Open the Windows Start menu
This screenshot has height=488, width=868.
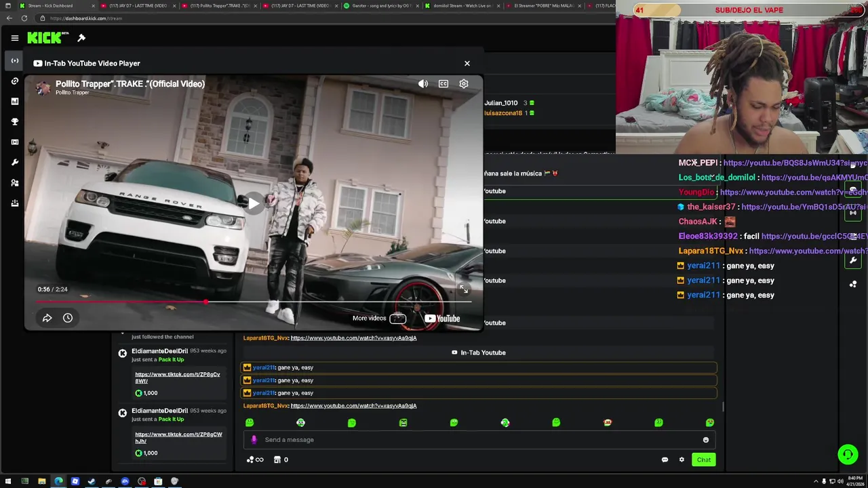8,481
